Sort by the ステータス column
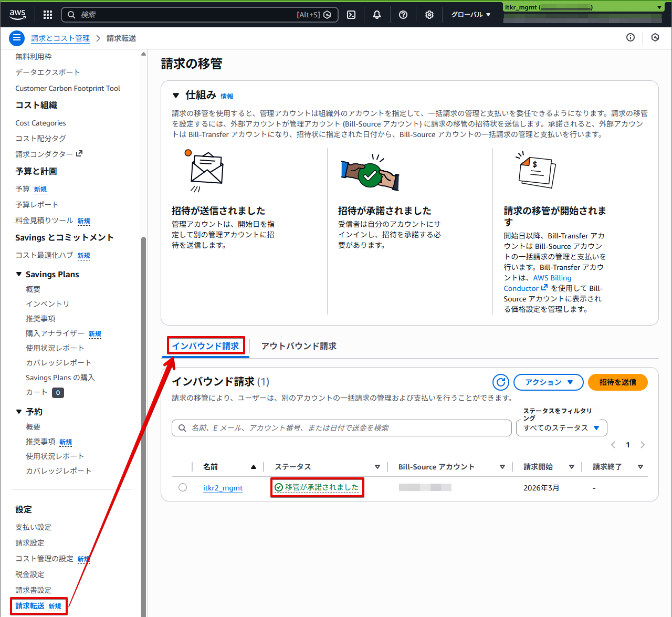Viewport: 672px width, 617px height. pyautogui.click(x=377, y=467)
